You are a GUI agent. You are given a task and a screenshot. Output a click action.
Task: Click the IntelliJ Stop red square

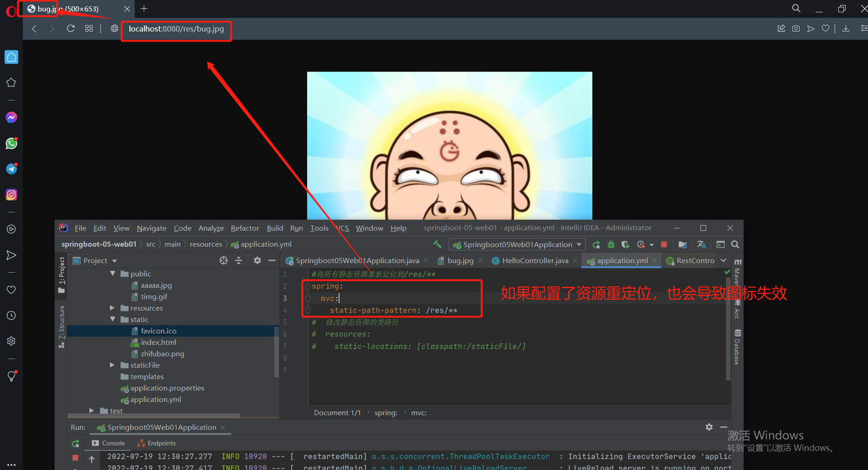click(664, 245)
